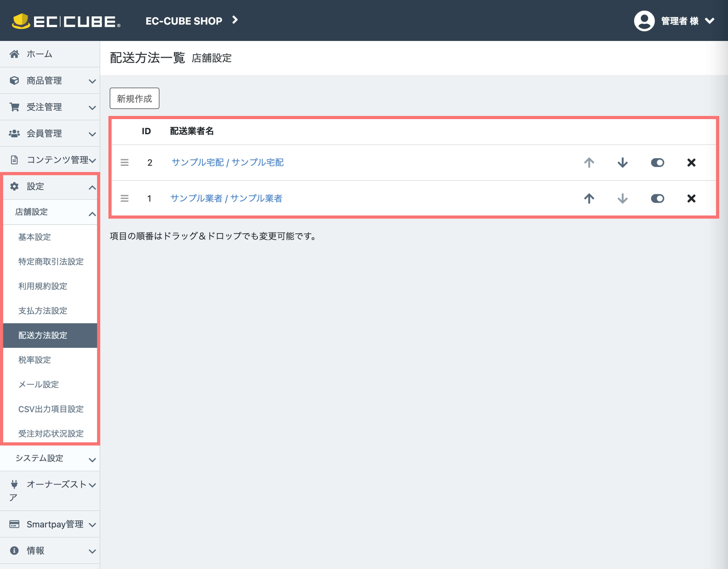Select 税率設定 in sidebar
The height and width of the screenshot is (569, 728).
coord(34,360)
